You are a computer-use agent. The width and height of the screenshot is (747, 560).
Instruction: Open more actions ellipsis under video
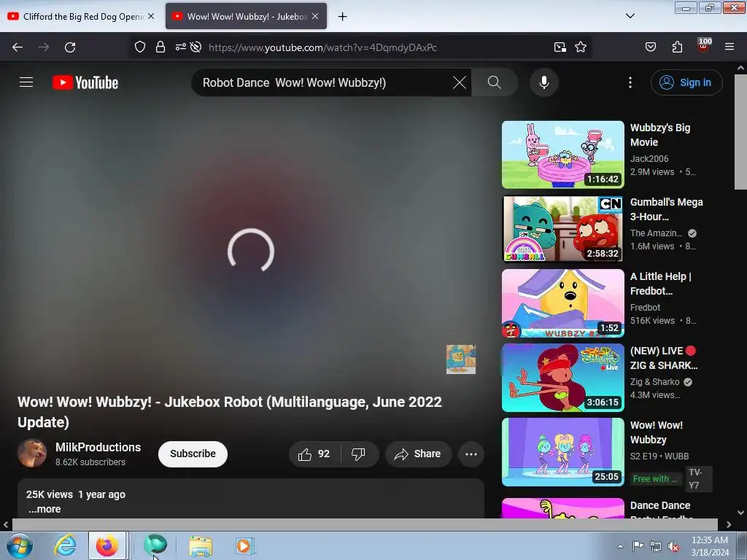coord(471,454)
